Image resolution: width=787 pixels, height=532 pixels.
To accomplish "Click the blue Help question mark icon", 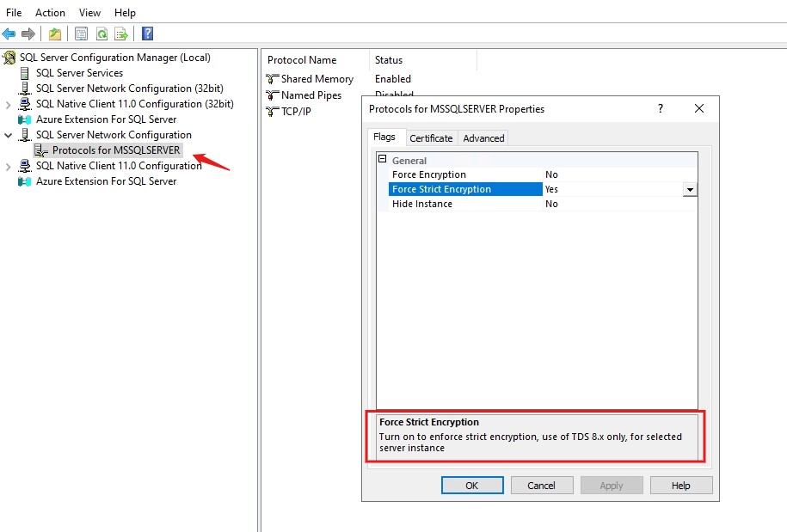I will pyautogui.click(x=147, y=34).
